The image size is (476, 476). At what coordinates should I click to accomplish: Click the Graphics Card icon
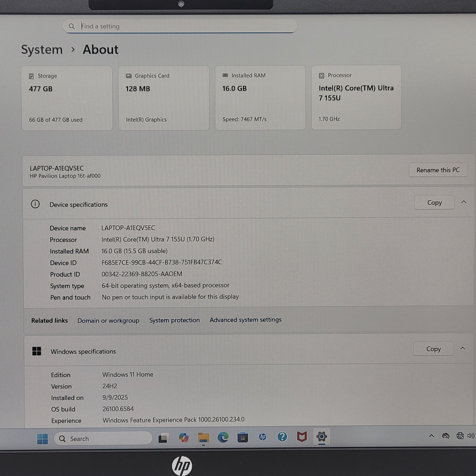pos(129,76)
